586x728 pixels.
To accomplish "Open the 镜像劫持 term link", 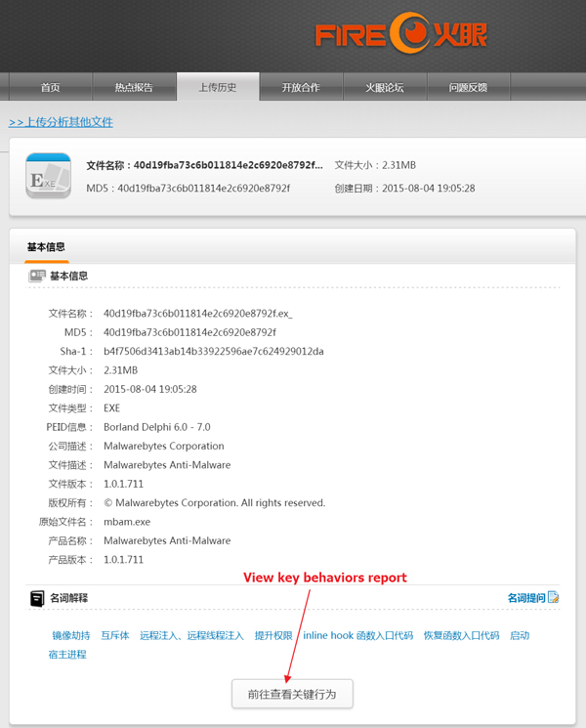I will point(71,635).
